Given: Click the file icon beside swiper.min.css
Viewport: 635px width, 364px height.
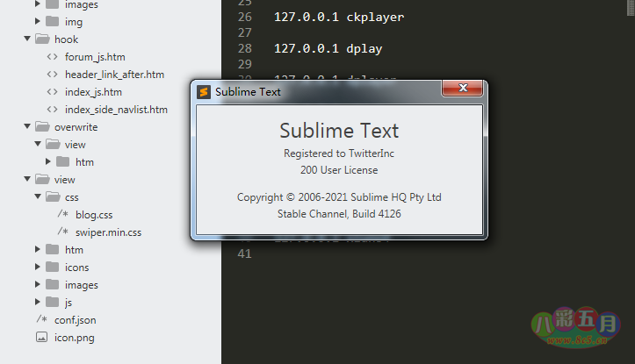Looking at the screenshot, I should (x=62, y=231).
